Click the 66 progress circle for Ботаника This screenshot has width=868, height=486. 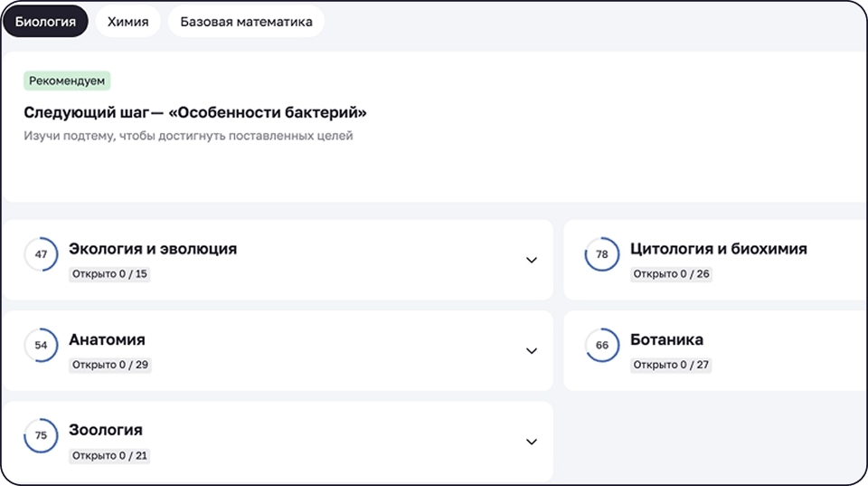click(x=602, y=345)
